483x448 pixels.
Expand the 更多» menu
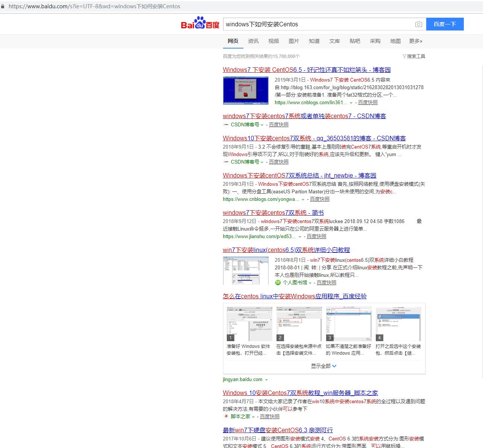coord(416,41)
